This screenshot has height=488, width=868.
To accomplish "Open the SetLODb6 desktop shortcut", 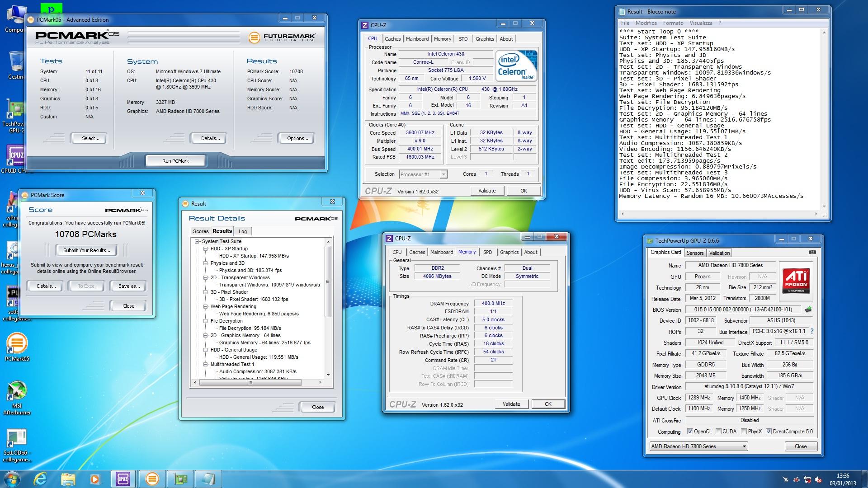I will point(17,445).
